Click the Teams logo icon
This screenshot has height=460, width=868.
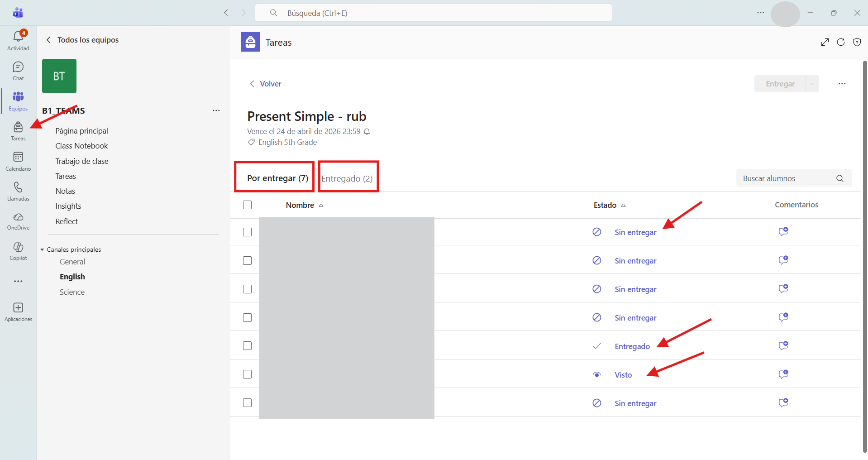[18, 13]
